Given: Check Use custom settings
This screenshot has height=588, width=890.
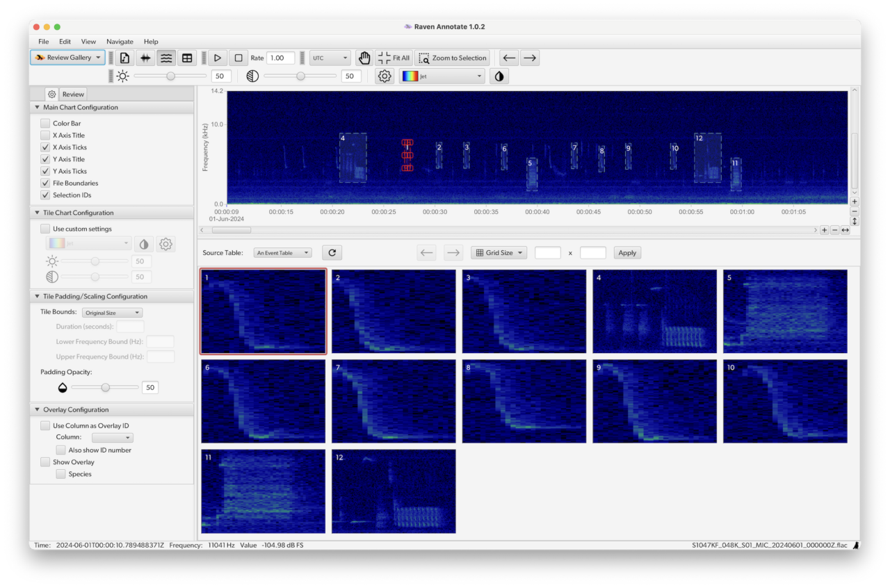Looking at the screenshot, I should pos(45,229).
